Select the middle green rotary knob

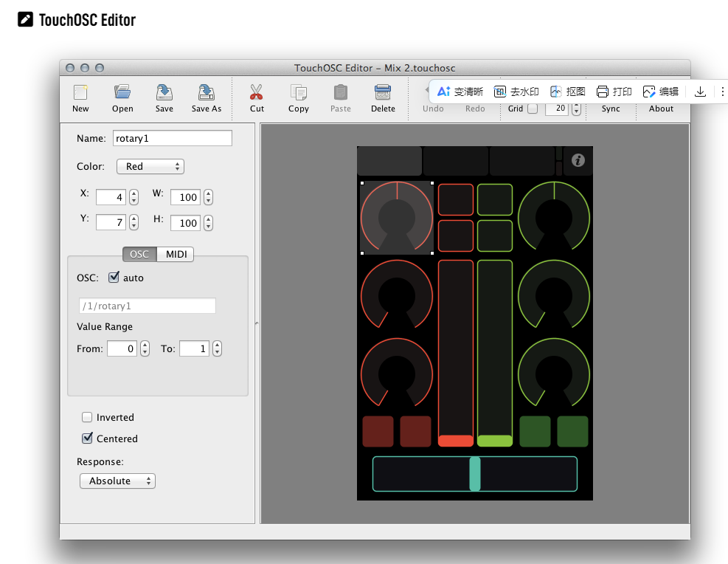click(x=554, y=295)
